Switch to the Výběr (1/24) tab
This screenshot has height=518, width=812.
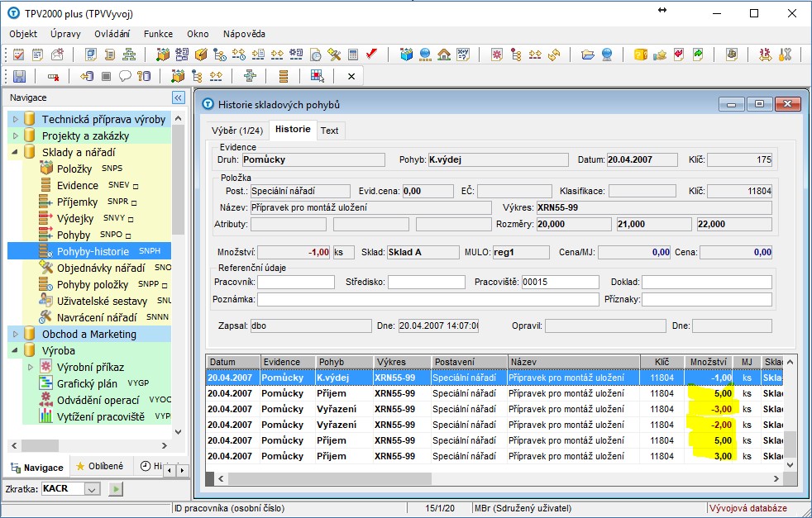pyautogui.click(x=237, y=131)
